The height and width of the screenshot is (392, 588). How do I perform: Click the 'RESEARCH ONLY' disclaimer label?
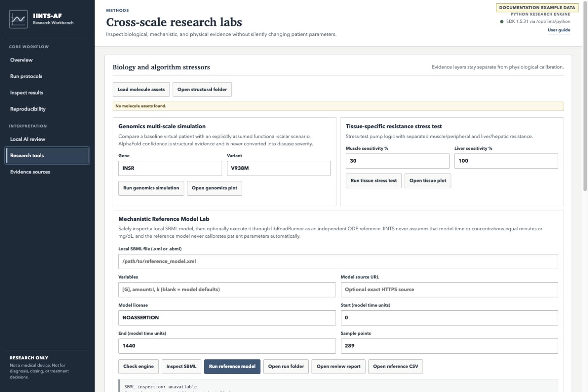pos(29,358)
